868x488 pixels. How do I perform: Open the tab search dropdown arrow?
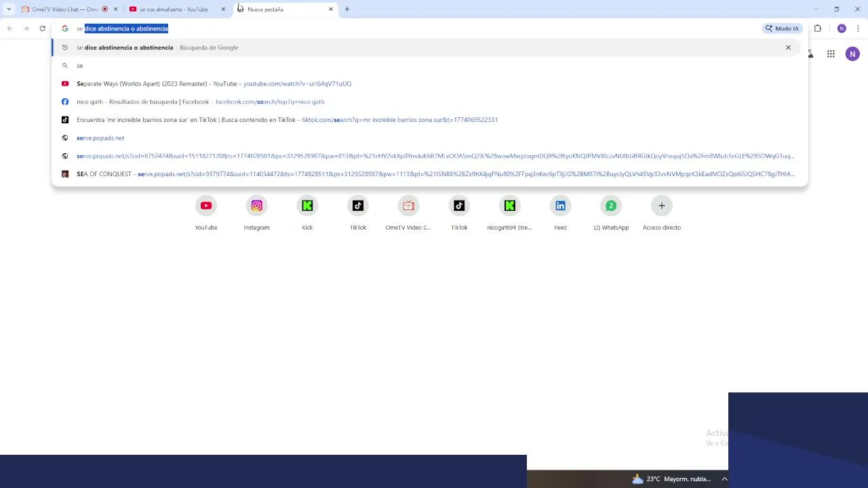pos(9,9)
